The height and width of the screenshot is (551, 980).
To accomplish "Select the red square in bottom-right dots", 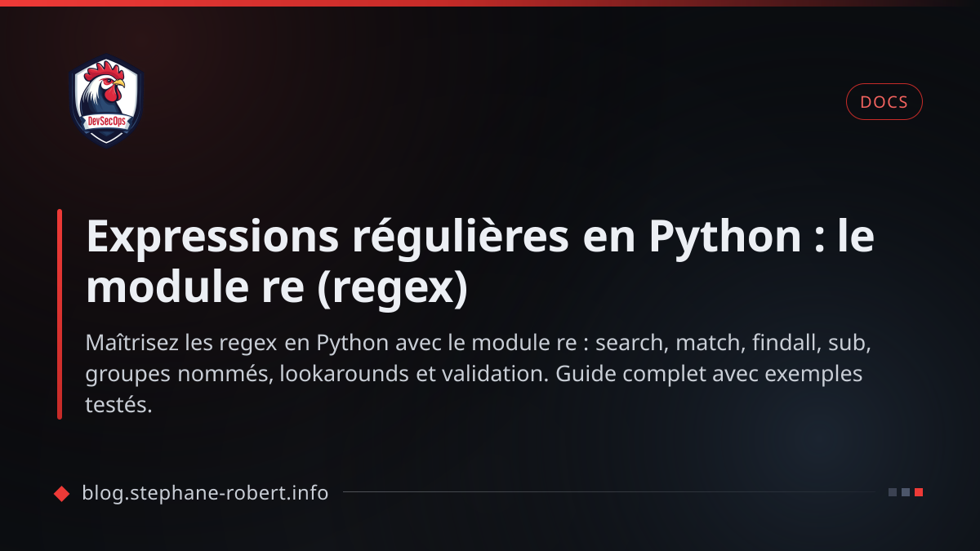I will click(x=919, y=492).
